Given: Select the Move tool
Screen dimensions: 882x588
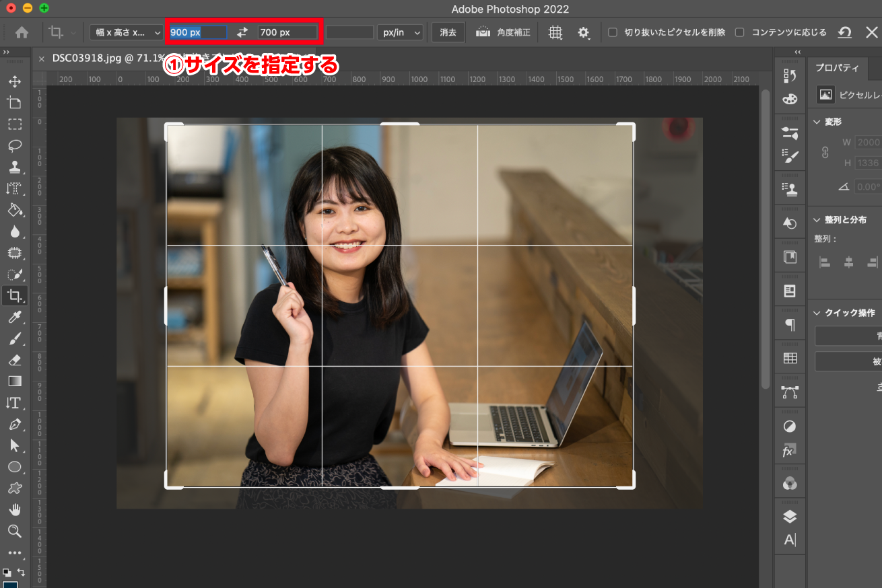Looking at the screenshot, I should click(16, 81).
